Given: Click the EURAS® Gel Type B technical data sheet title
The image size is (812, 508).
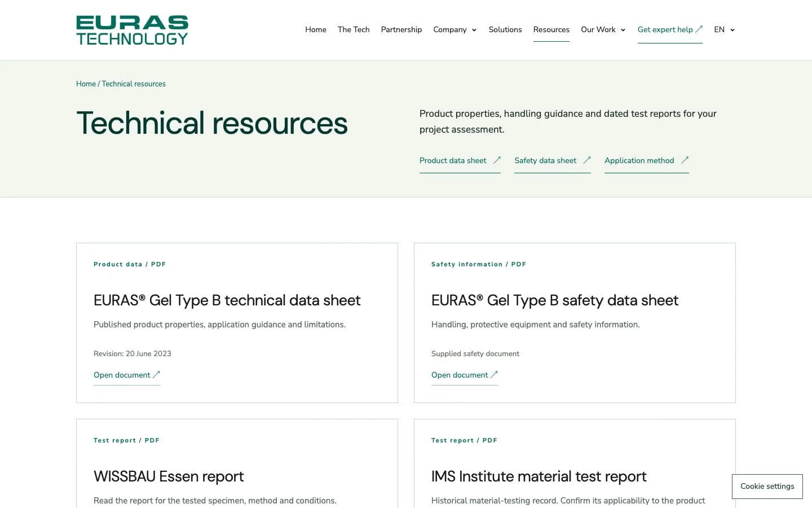Looking at the screenshot, I should pos(227,300).
